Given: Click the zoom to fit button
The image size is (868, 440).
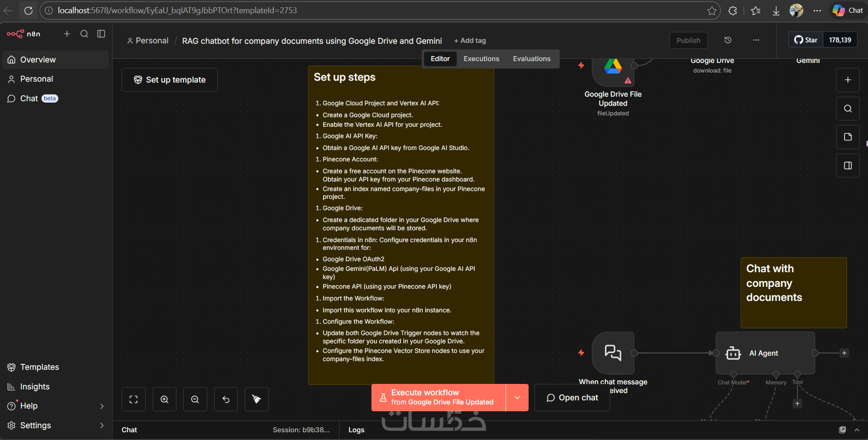Looking at the screenshot, I should point(134,399).
